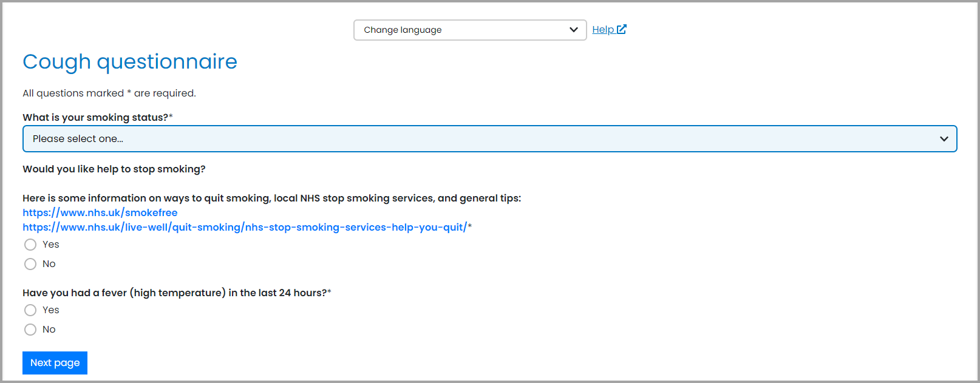The height and width of the screenshot is (383, 980).
Task: Click the 'Would you like help to stop smoking?' question
Action: click(x=114, y=169)
